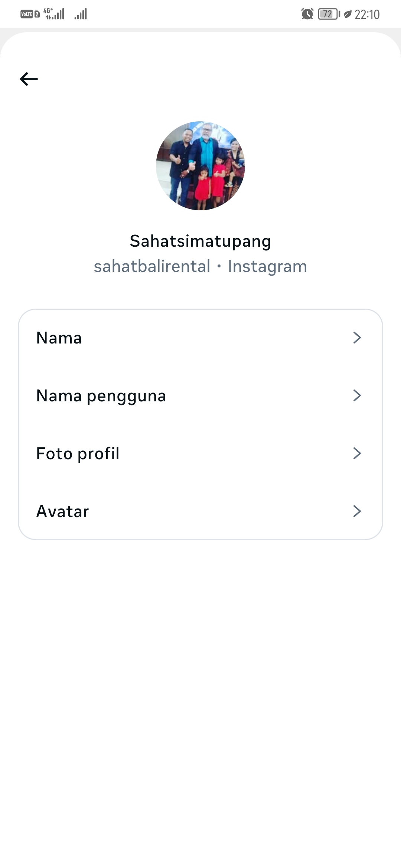Tap the Sahatsimatupang display name

[200, 241]
